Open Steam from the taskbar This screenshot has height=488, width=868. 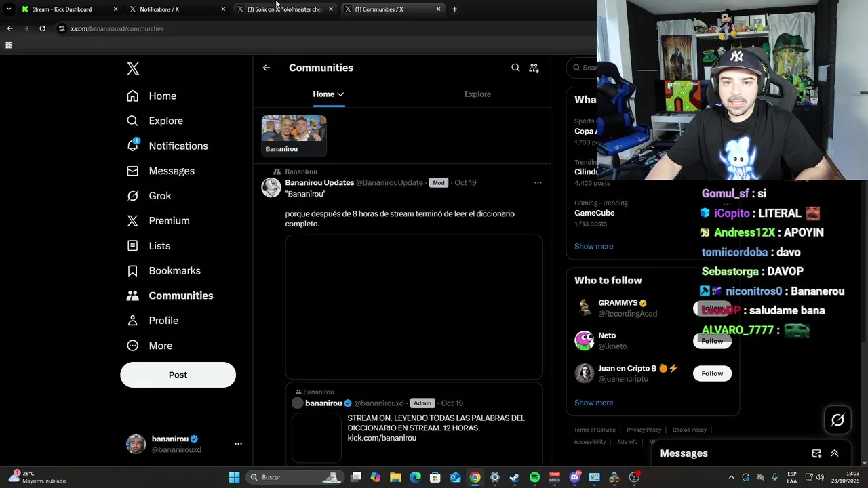515,477
